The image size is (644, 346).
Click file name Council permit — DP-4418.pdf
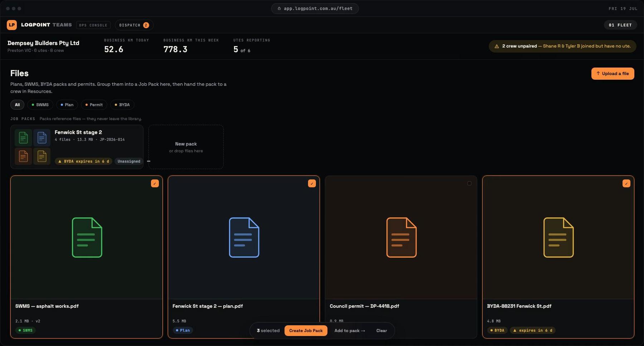point(364,306)
